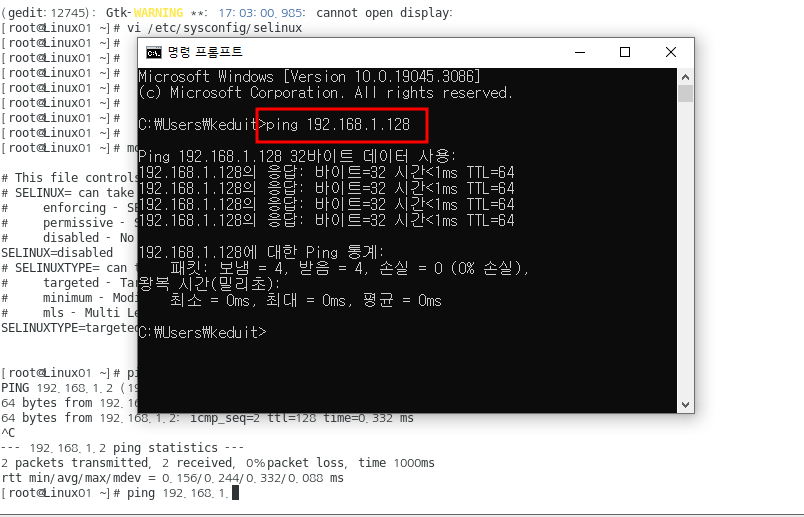Maximize the Command Prompt window
Viewport: 804px width, 517px height.
click(x=625, y=52)
